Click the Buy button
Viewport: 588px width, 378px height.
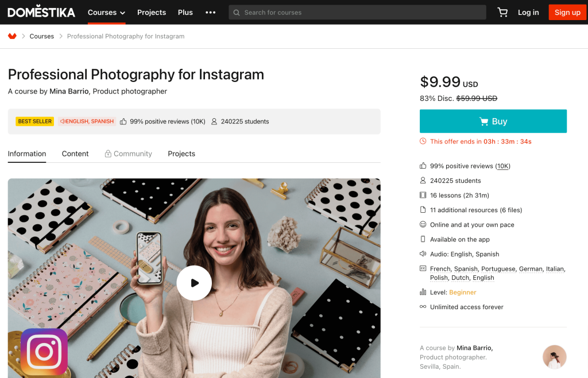click(x=493, y=122)
